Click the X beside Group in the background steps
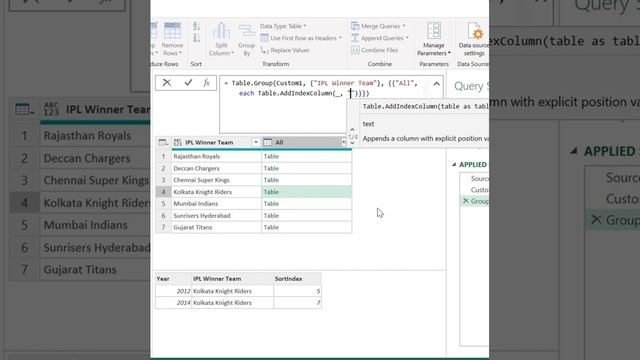640x360 pixels. coord(596,220)
